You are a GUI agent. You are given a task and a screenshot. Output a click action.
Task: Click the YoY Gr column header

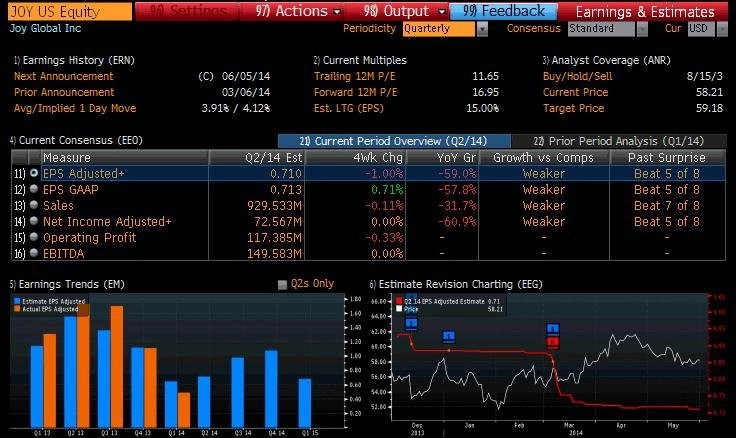[442, 157]
